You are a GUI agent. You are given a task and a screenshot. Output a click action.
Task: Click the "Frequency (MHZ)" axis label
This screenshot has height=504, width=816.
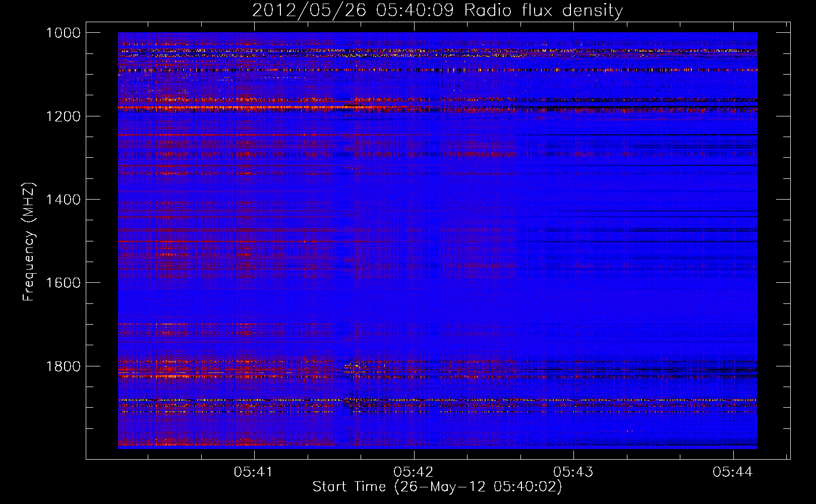29,242
